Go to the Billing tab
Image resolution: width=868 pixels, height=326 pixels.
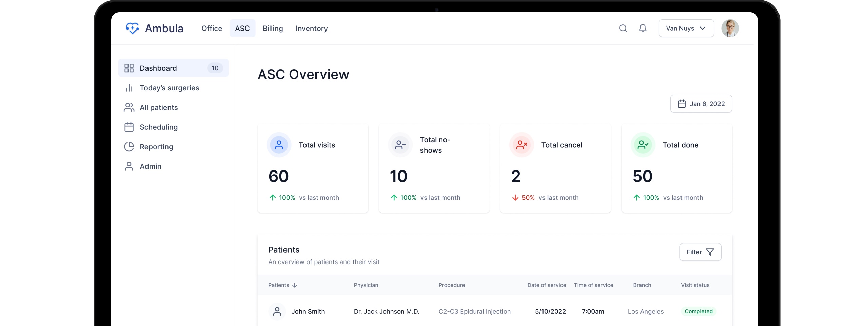[x=273, y=28]
